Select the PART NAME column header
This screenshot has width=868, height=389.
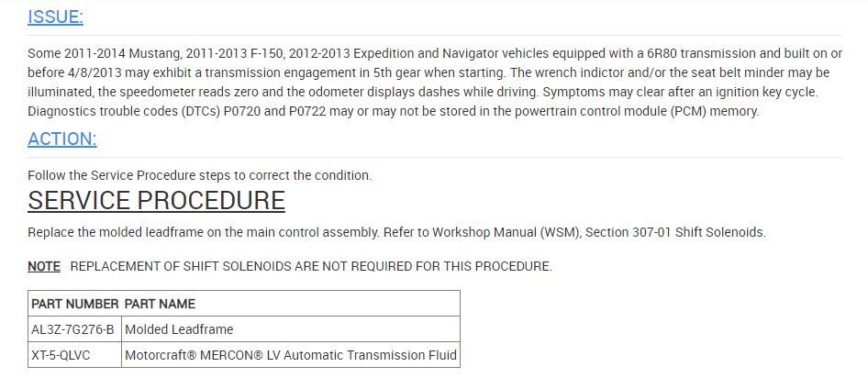click(x=160, y=304)
